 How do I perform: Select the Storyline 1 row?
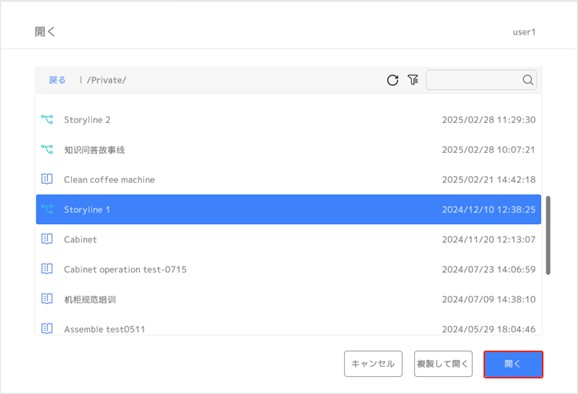tap(288, 209)
